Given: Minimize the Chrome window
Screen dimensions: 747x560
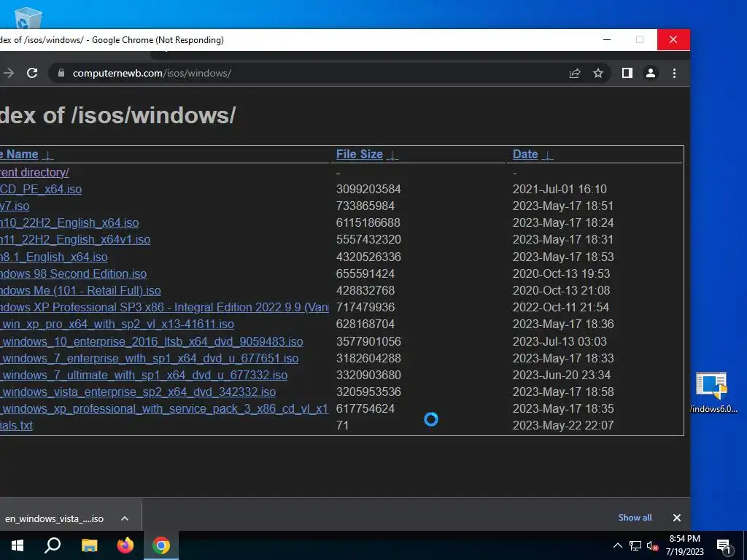Looking at the screenshot, I should pos(607,39).
